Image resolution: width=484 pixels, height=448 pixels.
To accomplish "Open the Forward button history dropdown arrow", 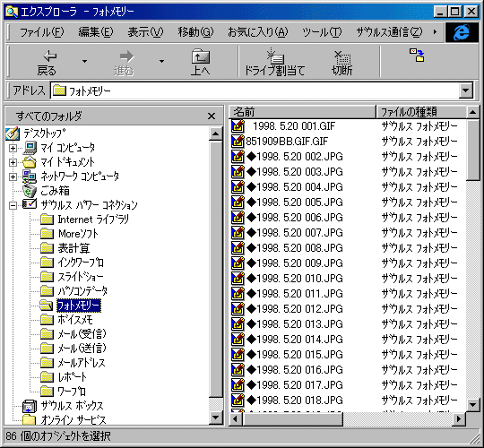I will [x=161, y=62].
